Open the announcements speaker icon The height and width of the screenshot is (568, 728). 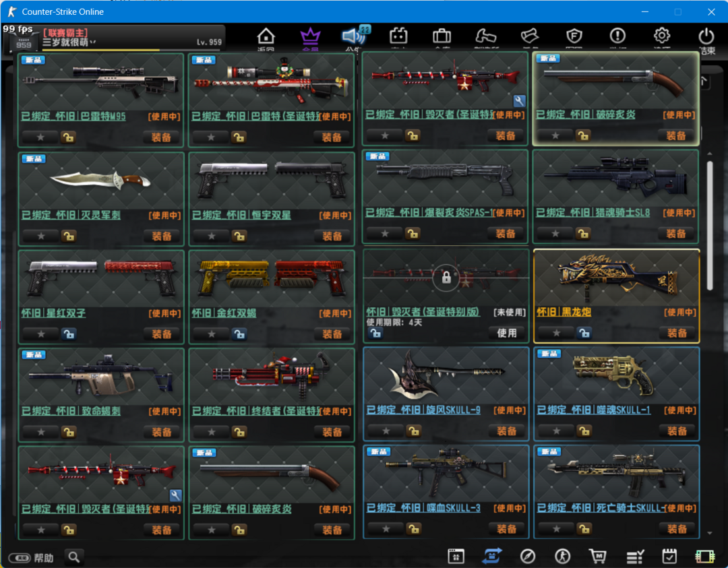point(355,35)
